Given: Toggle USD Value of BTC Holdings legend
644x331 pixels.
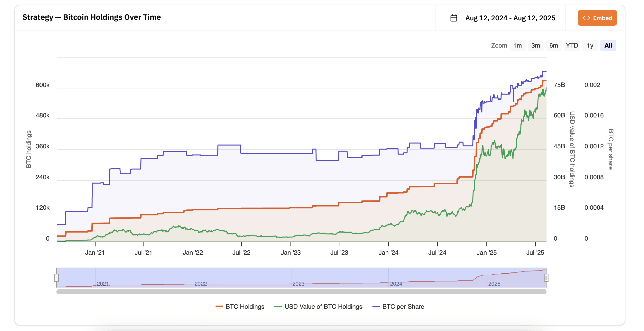Looking at the screenshot, I should point(318,307).
